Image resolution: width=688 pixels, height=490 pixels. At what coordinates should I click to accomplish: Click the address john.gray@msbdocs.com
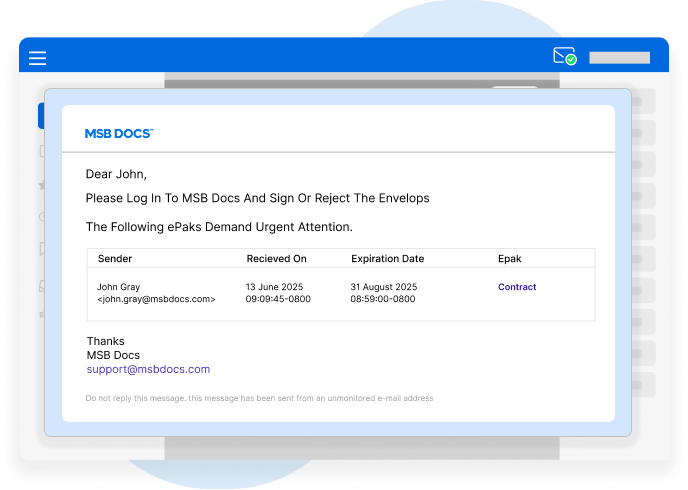click(156, 299)
